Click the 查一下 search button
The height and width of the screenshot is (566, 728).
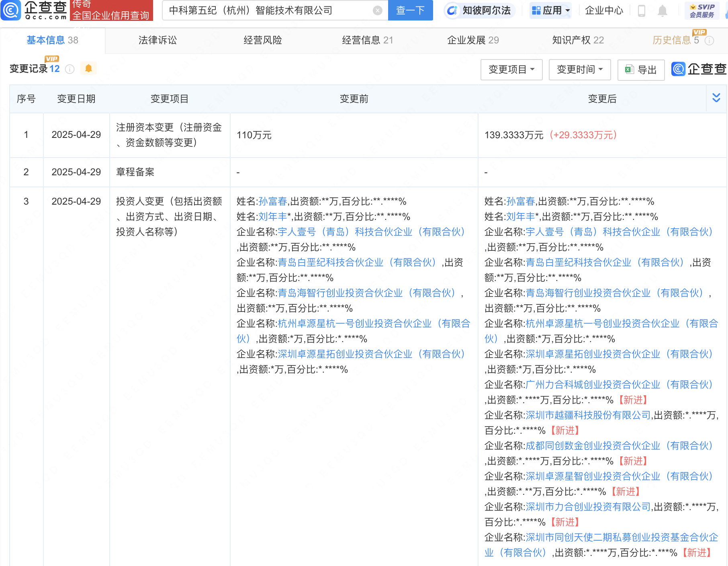(x=410, y=10)
